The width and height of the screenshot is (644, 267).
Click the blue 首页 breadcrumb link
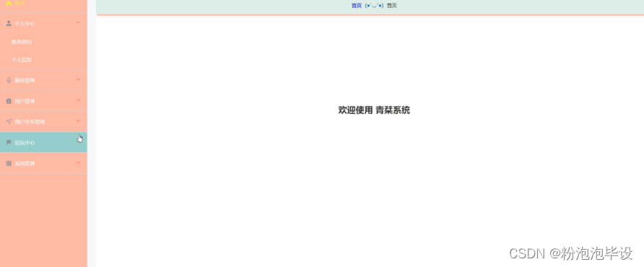(x=357, y=6)
